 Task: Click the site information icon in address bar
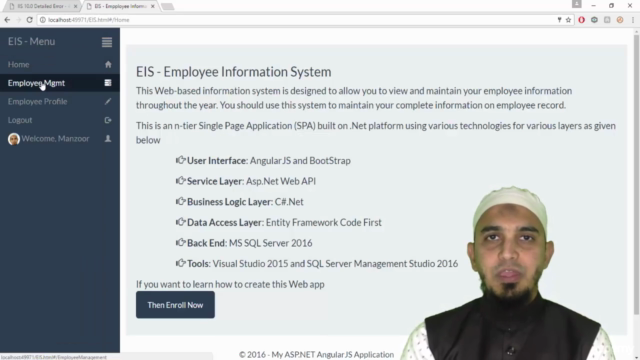(x=42, y=20)
